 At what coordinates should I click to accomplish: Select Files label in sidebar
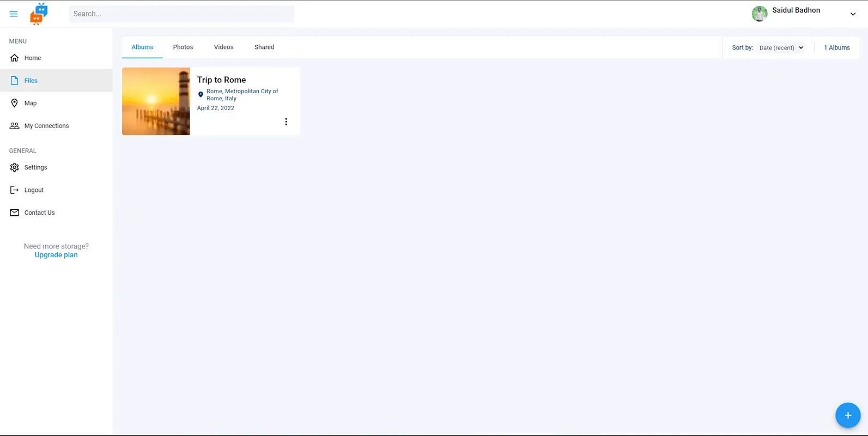click(31, 81)
